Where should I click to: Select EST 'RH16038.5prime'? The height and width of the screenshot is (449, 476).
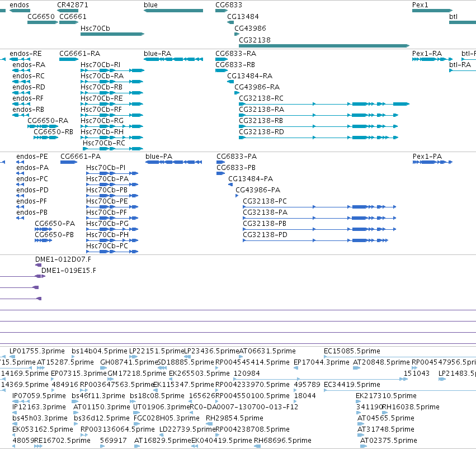pos(411,407)
